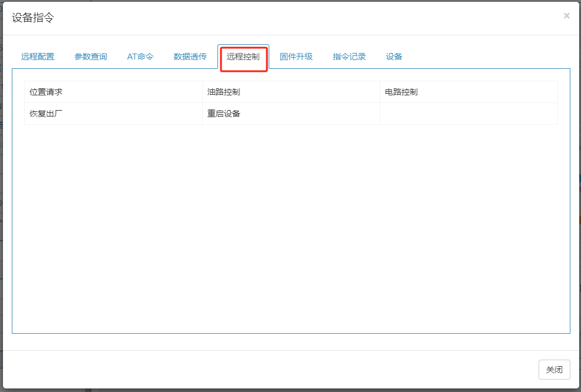Select the 电路控制 command

pos(401,92)
